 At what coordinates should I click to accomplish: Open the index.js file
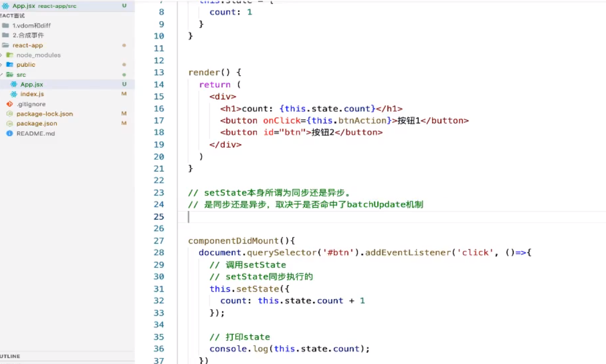click(32, 94)
